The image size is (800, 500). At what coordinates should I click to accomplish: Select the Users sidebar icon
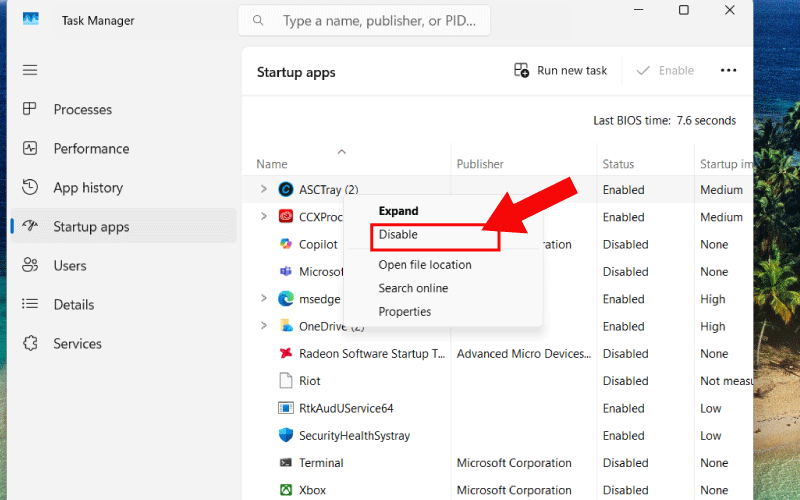click(x=30, y=265)
